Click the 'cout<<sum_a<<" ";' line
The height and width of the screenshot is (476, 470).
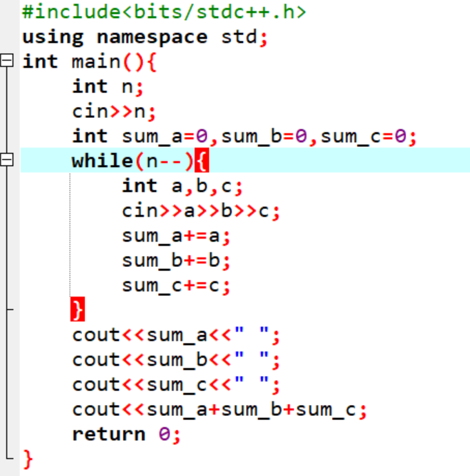[x=176, y=335]
